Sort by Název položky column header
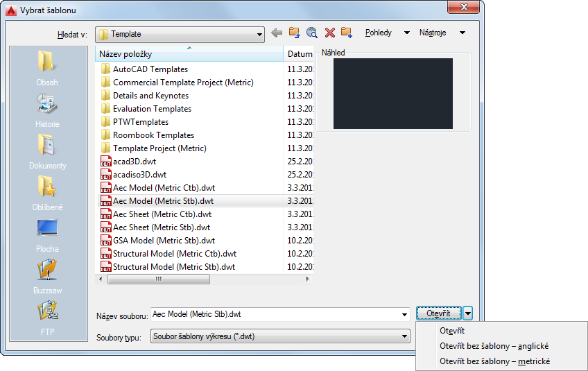The height and width of the screenshot is (371, 588). point(189,53)
